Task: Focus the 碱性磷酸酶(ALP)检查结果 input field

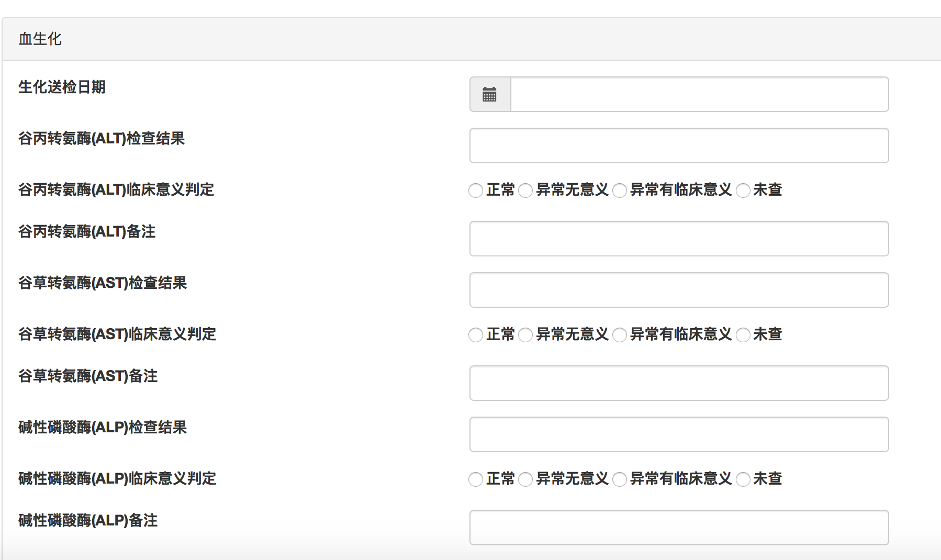Action: pyautogui.click(x=679, y=434)
